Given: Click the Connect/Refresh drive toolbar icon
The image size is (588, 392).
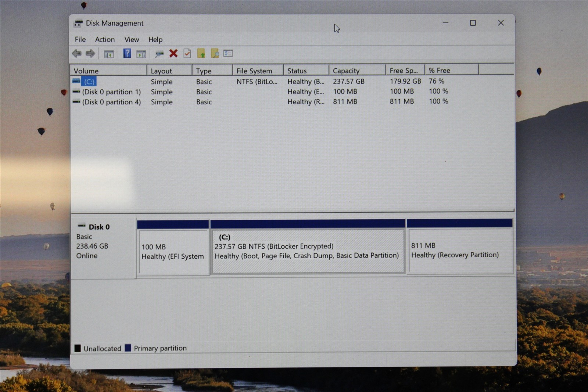Looking at the screenshot, I should (159, 54).
